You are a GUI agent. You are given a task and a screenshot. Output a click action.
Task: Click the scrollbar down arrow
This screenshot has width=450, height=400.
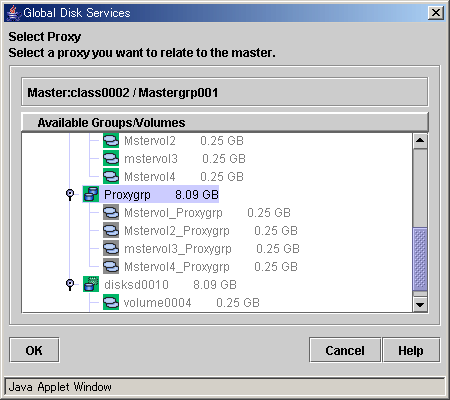tap(420, 304)
